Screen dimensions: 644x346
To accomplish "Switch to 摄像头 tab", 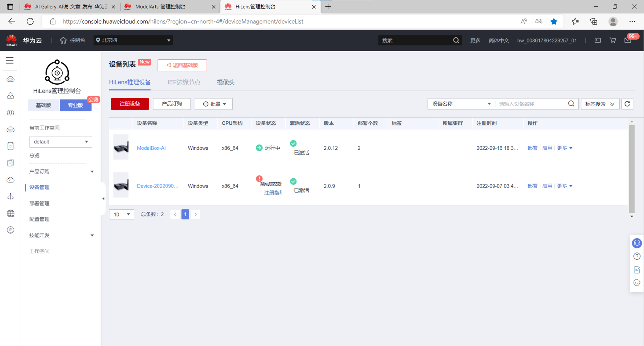I will [x=226, y=82].
